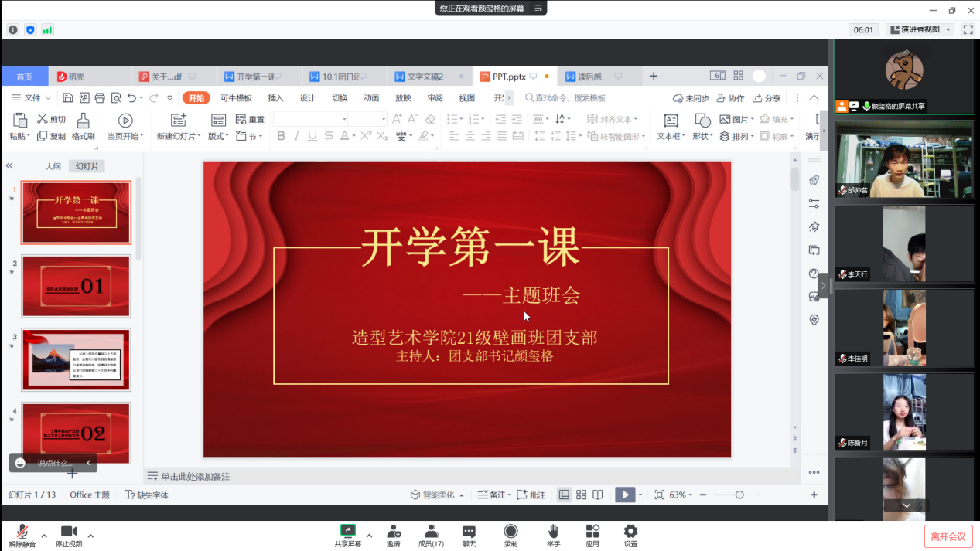Viewport: 980px width, 551px height.
Task: Switch to slide sorter view
Action: pos(581,495)
